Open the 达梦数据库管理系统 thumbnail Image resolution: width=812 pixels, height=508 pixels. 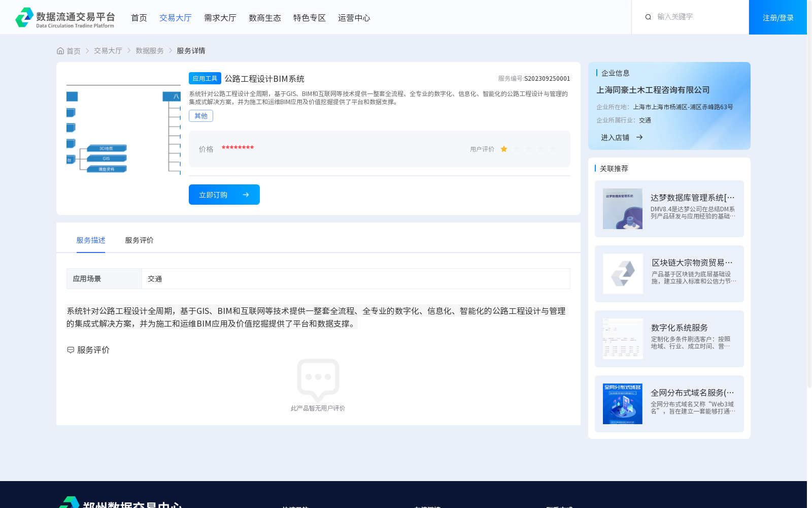(623, 209)
